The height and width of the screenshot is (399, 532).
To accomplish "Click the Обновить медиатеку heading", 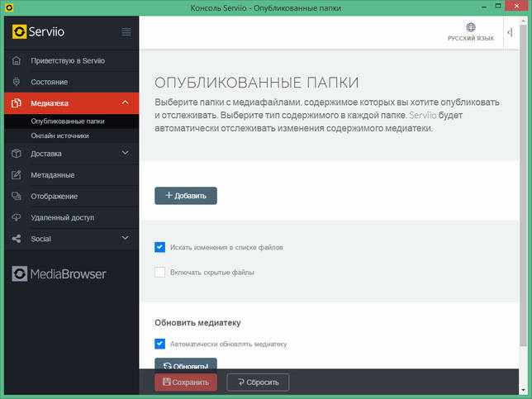I will (x=197, y=323).
